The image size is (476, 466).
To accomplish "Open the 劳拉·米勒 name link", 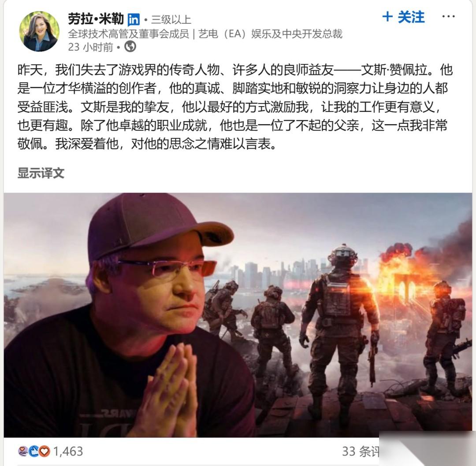I will 96,19.
